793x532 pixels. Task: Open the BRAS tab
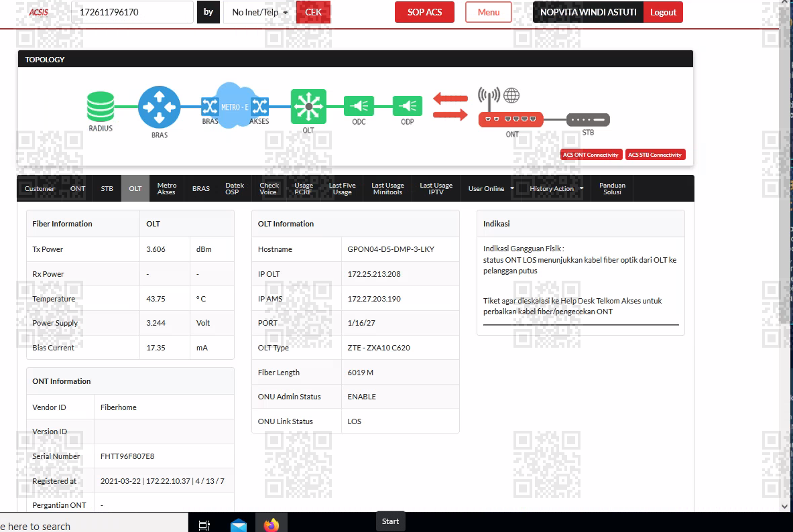coord(201,189)
